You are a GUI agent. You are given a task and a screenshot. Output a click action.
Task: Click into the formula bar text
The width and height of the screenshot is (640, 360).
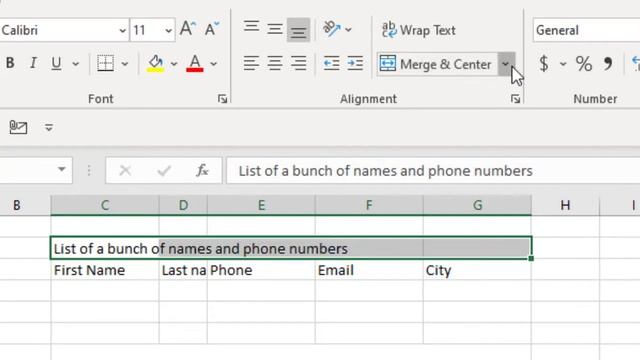coord(386,171)
